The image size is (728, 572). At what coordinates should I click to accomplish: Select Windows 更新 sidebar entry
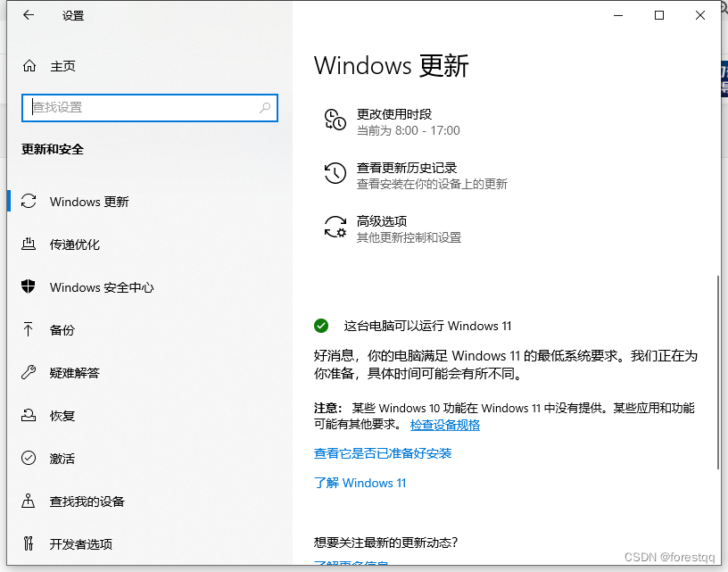click(89, 202)
